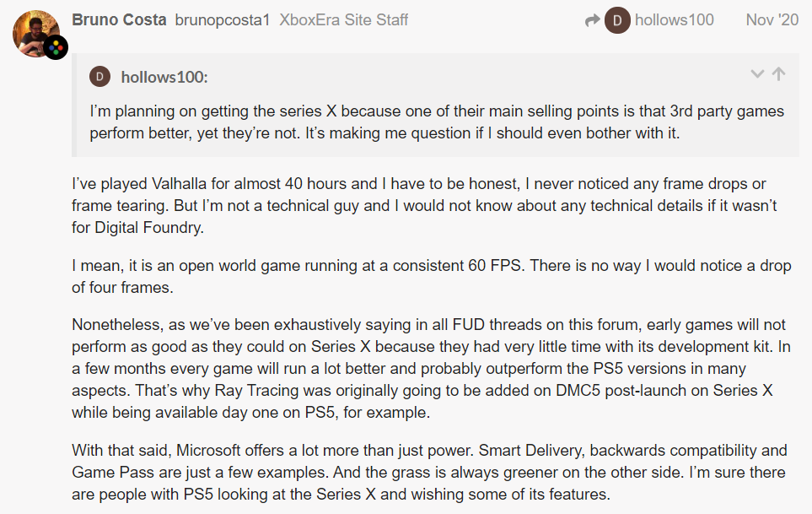Click the XboxEra Site Staff title

pyautogui.click(x=344, y=20)
